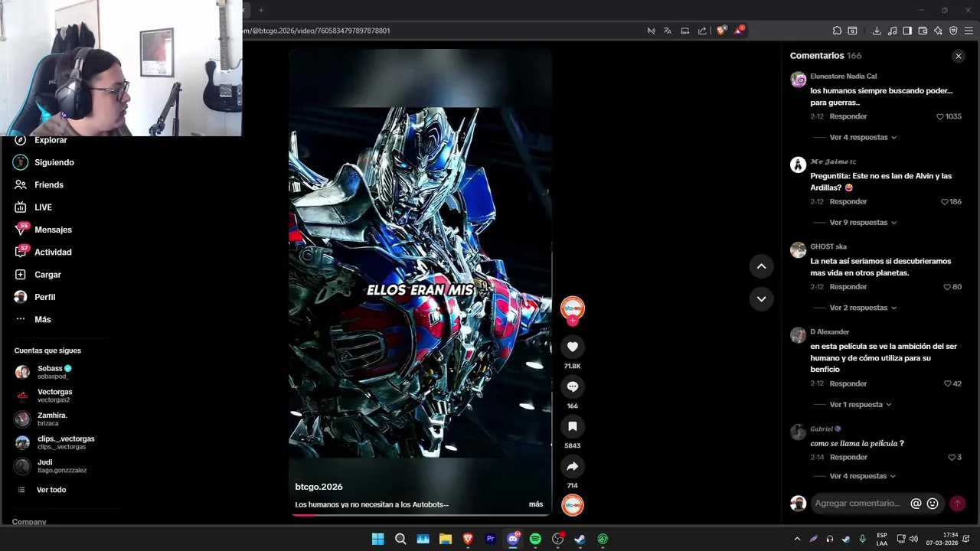
Task: Open Brave Shields lion icon
Action: pos(720,31)
